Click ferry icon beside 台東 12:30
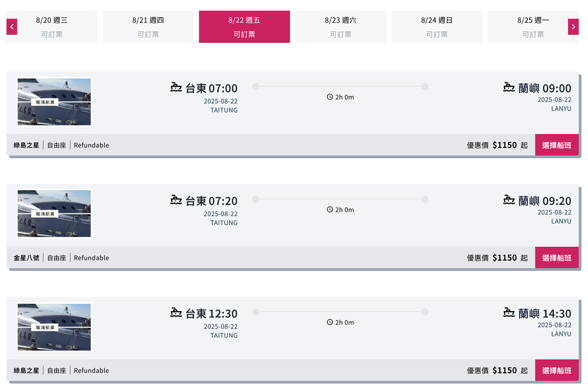 (176, 312)
